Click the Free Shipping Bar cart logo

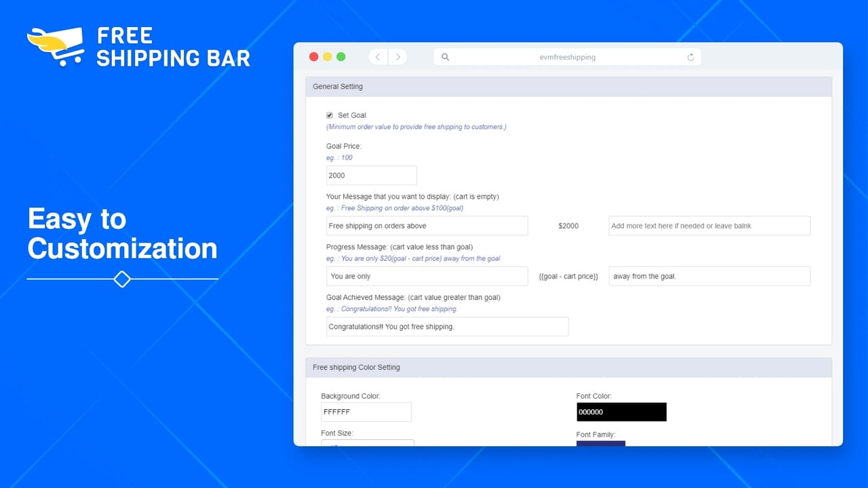56,47
